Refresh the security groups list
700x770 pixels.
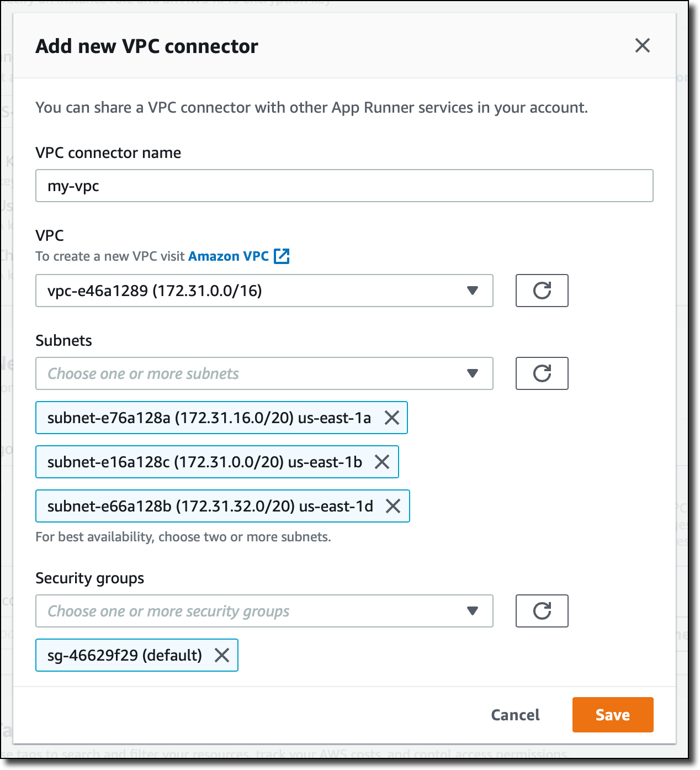coord(542,611)
